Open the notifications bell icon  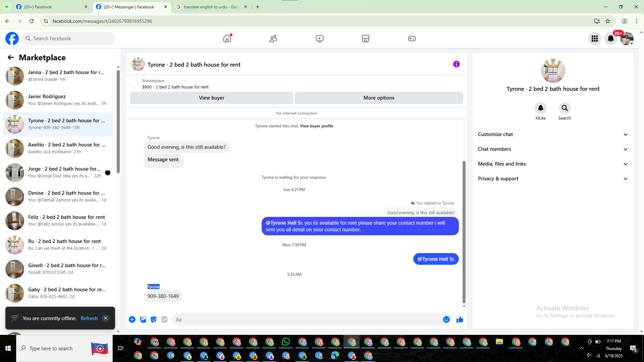611,39
